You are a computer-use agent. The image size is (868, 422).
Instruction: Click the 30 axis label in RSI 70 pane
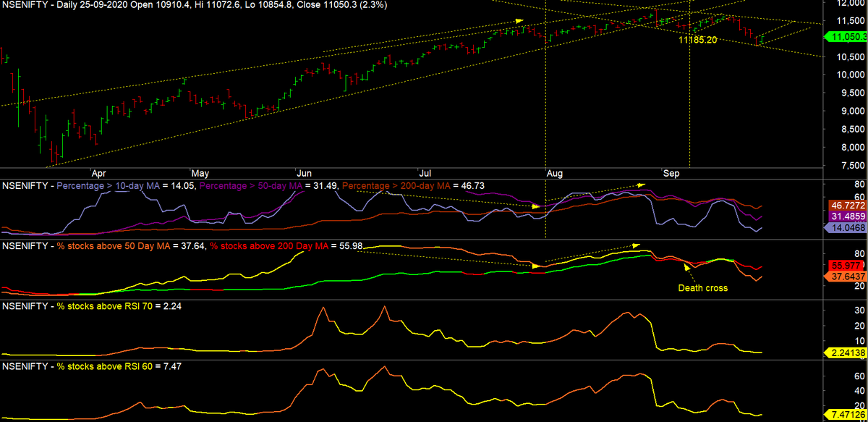(860, 309)
